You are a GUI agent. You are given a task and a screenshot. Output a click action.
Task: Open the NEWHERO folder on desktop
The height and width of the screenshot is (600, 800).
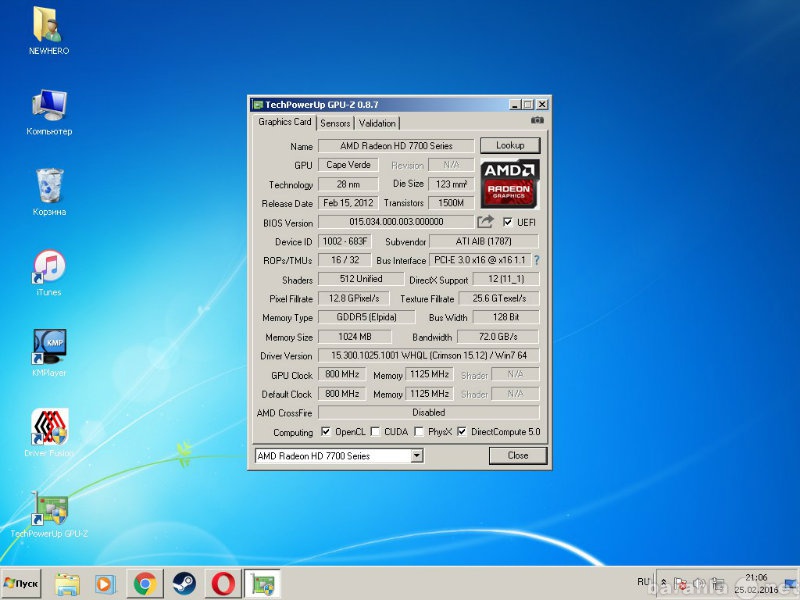(x=48, y=31)
